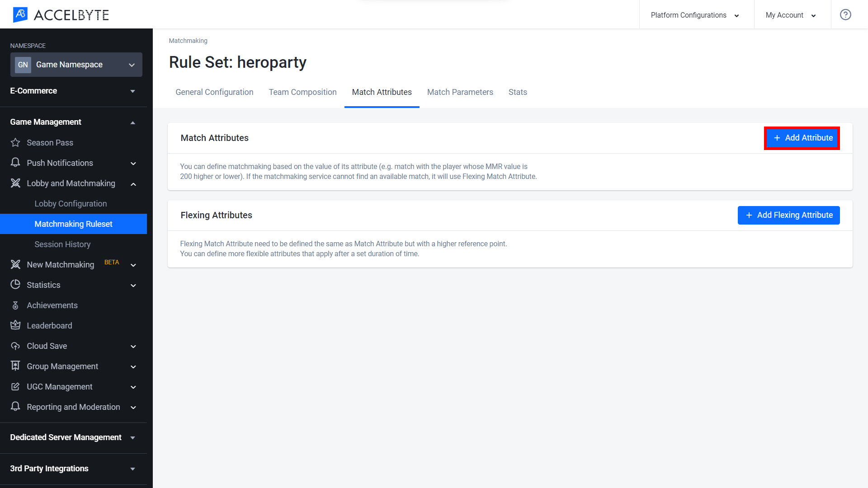Click the Statistics clock icon in sidebar
The image size is (868, 488).
pyautogui.click(x=16, y=284)
